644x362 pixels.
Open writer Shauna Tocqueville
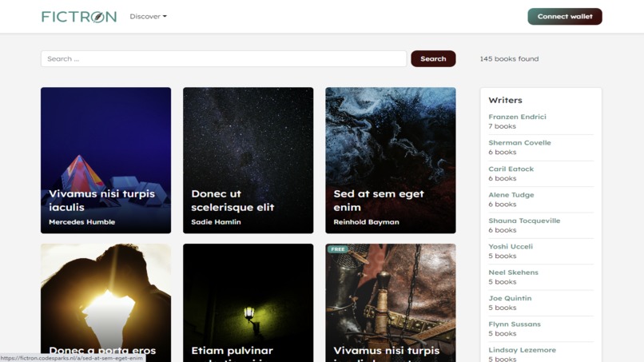[x=524, y=221]
